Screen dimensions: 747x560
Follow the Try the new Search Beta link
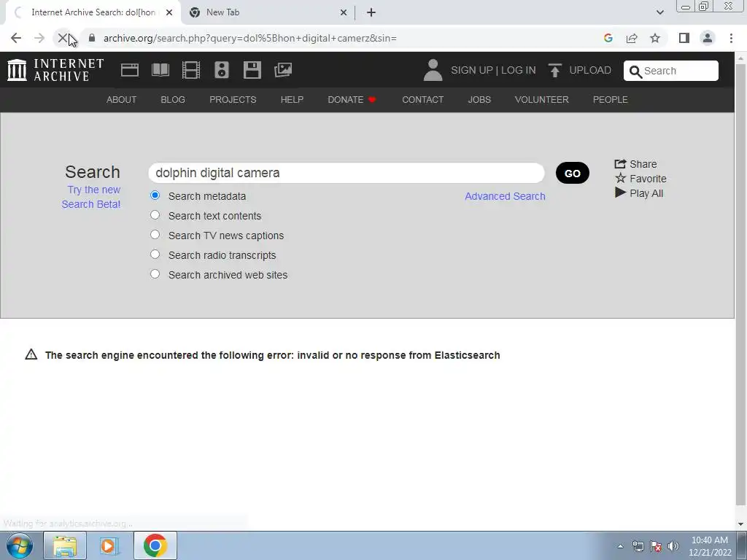pyautogui.click(x=91, y=197)
